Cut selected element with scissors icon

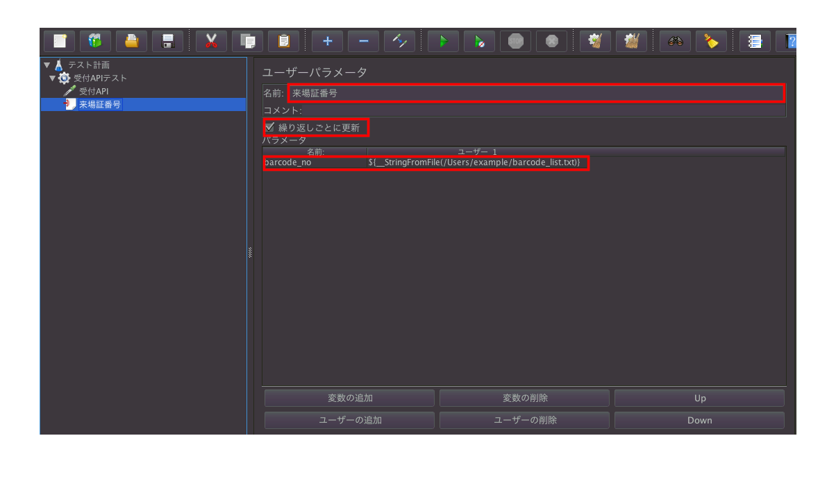pyautogui.click(x=211, y=41)
